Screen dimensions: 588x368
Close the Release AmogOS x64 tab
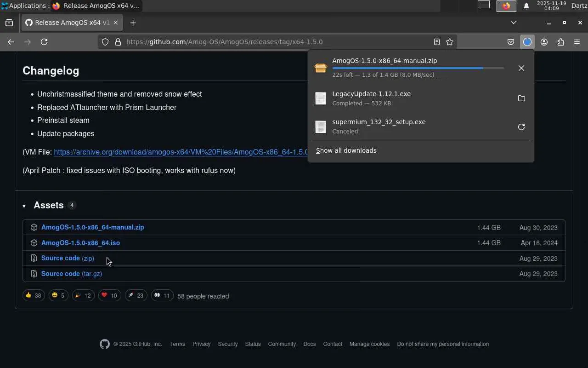pos(116,23)
